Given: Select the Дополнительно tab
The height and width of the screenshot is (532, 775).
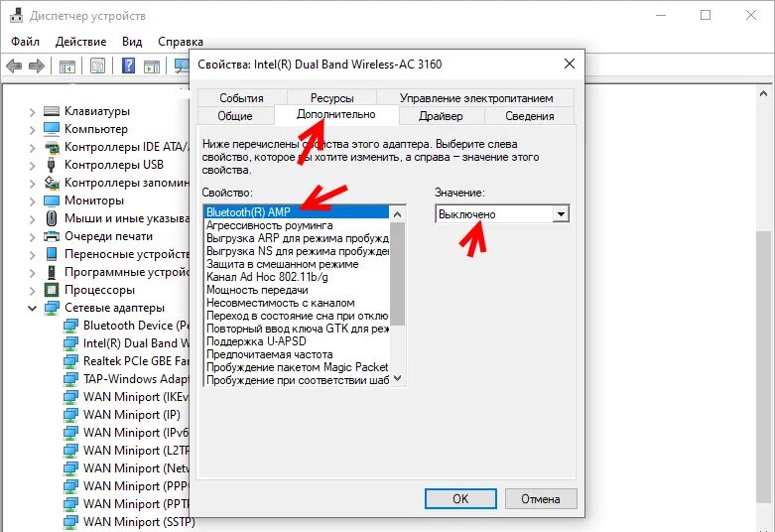Looking at the screenshot, I should 336,115.
